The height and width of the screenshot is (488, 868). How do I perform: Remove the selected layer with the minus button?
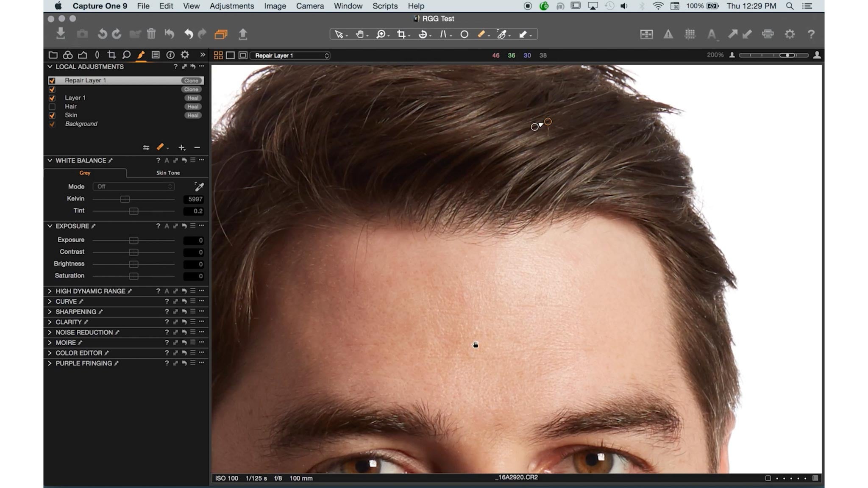[197, 147]
